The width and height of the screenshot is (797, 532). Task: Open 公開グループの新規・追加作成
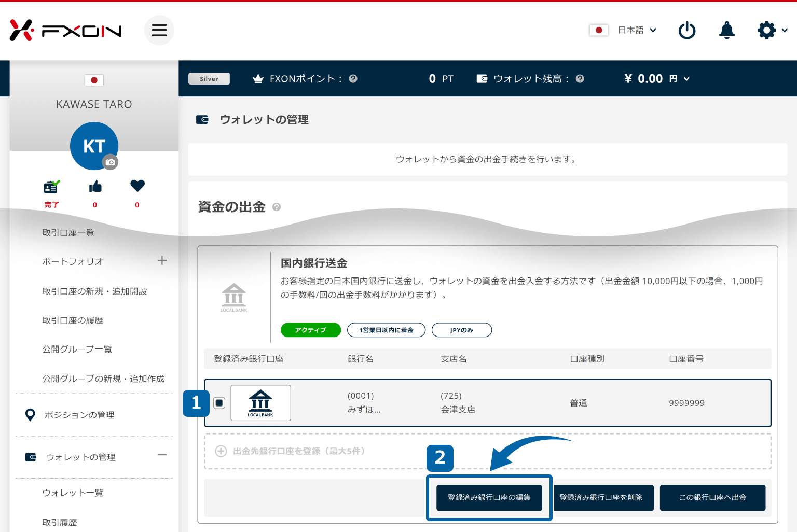point(103,379)
